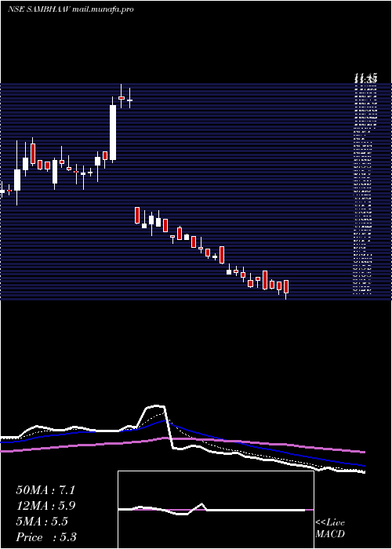
Task: Click the 'Price : 5.3' label
Action: 46,536
